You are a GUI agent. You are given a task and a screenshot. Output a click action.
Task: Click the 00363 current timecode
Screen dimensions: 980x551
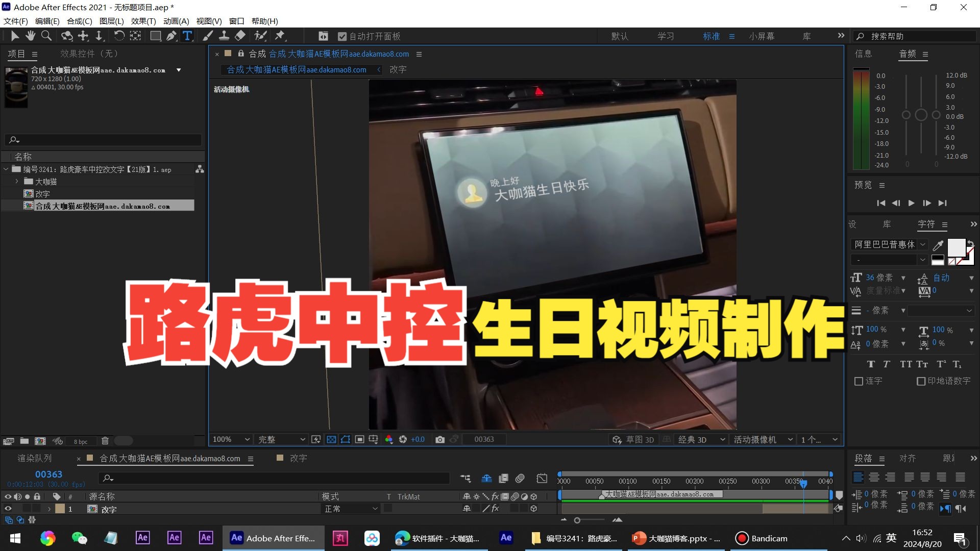pos(48,474)
